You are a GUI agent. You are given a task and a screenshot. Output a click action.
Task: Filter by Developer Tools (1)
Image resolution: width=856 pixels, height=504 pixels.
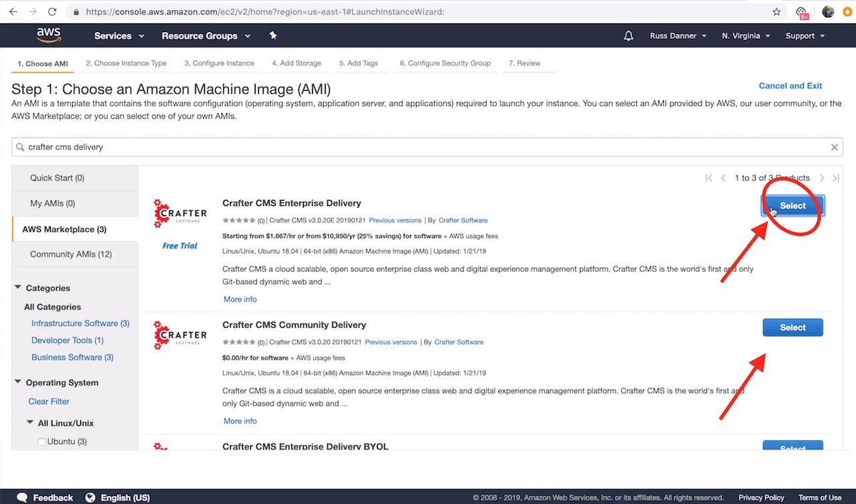[68, 340]
